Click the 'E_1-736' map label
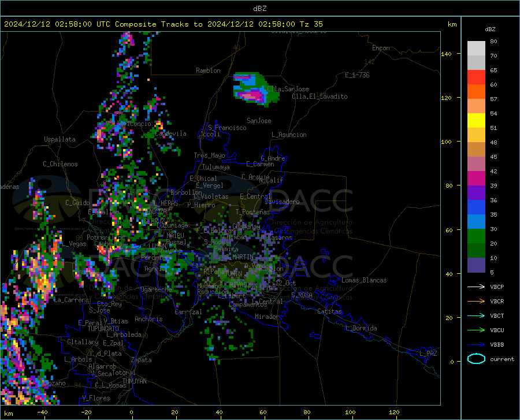 tap(357, 75)
